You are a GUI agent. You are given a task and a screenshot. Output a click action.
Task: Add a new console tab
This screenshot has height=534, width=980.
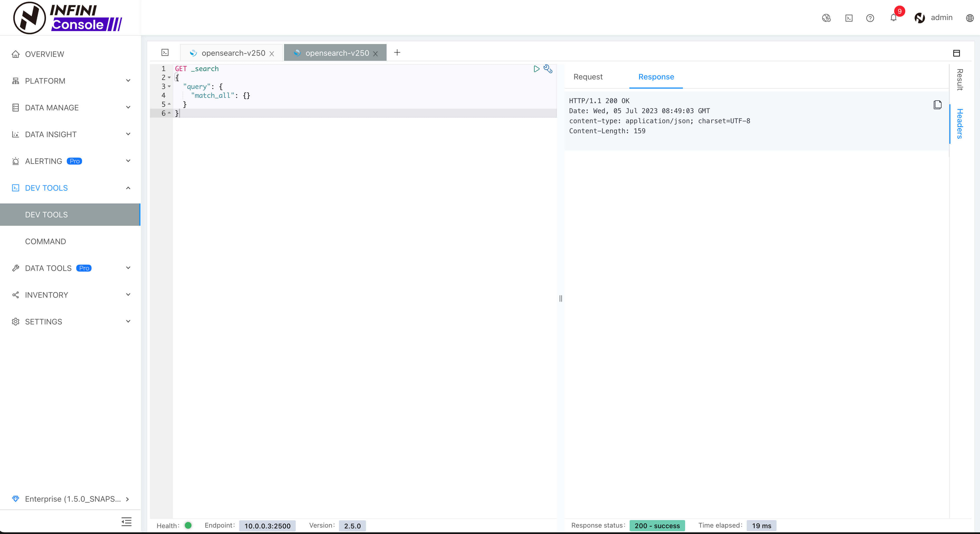(x=397, y=52)
